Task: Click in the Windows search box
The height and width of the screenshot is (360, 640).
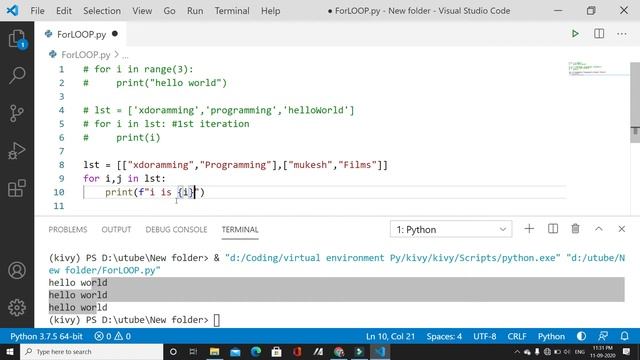Action: click(x=91, y=352)
